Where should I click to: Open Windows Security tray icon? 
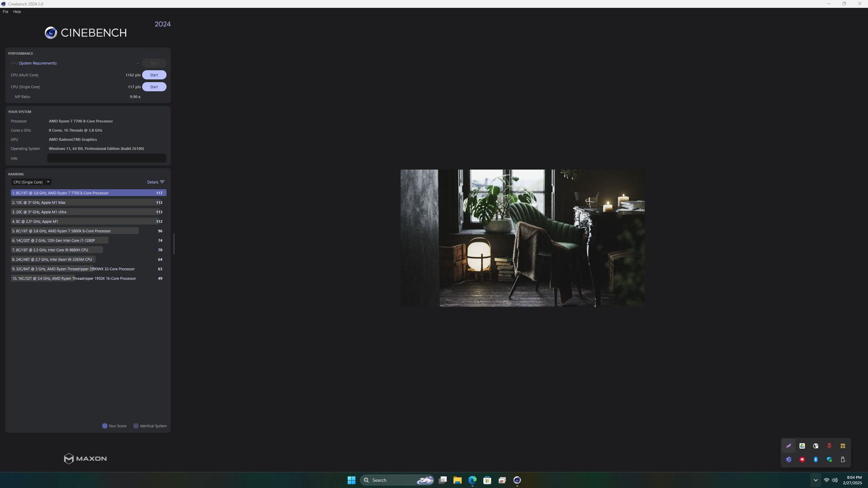[829, 460]
